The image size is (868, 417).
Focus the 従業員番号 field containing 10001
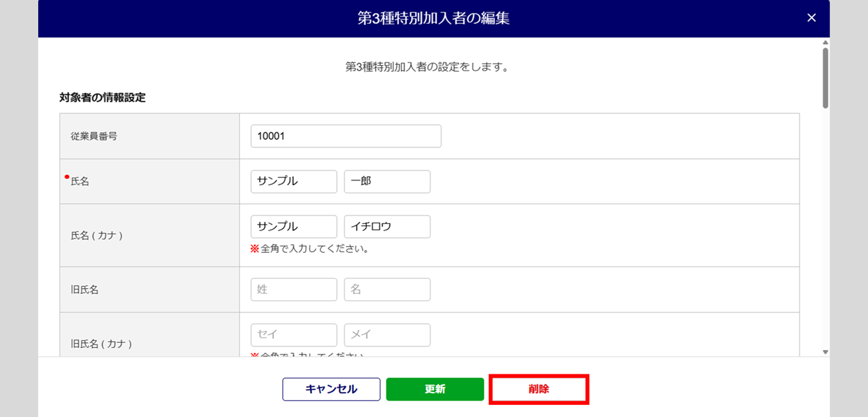click(346, 136)
